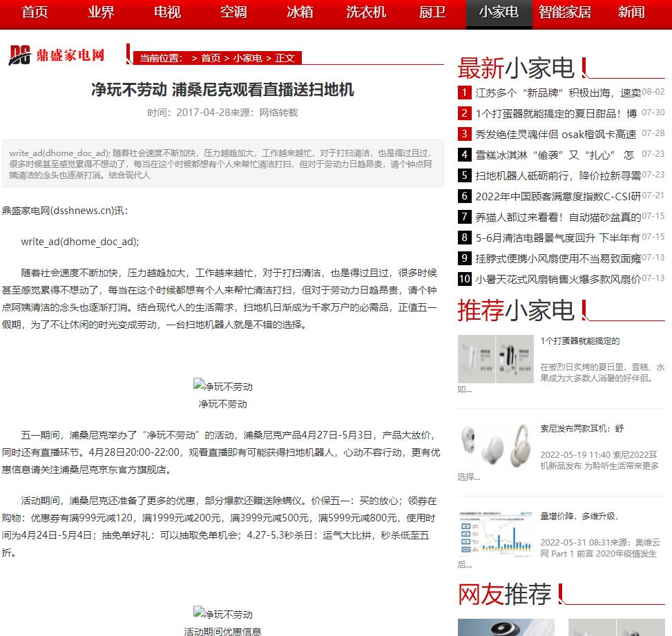Click the gray article summary box

point(222,164)
